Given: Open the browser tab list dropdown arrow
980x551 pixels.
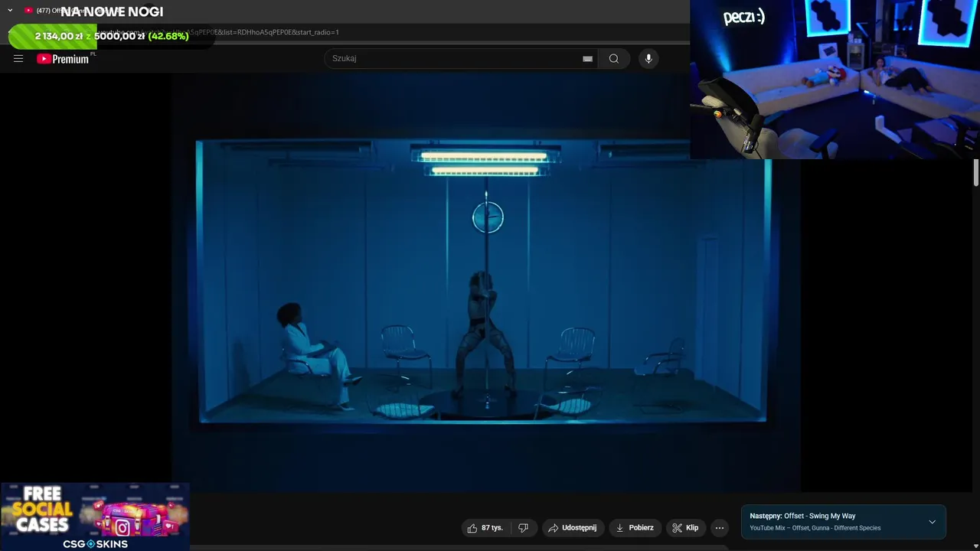Looking at the screenshot, I should (10, 11).
